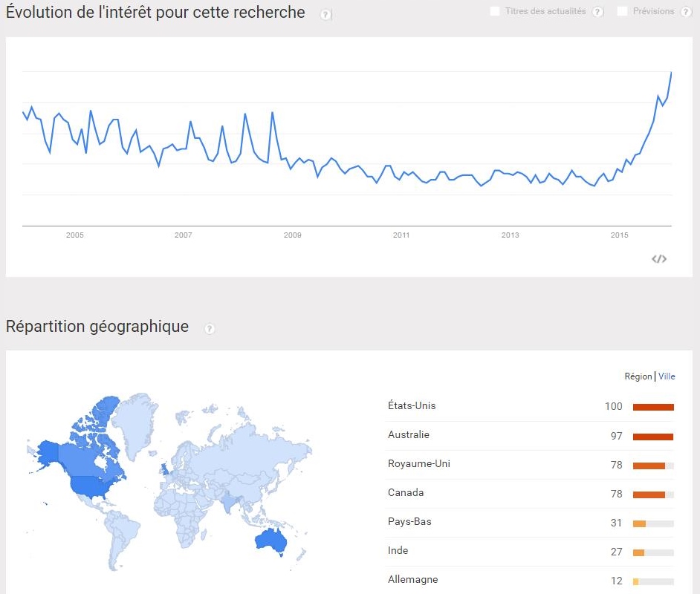Click the red bar for États-Unis score

coord(653,407)
